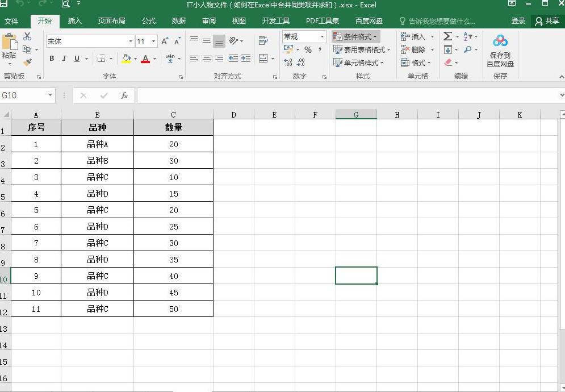This screenshot has width=565, height=392.
Task: Increase font size with larger A icon
Action: pyautogui.click(x=165, y=41)
